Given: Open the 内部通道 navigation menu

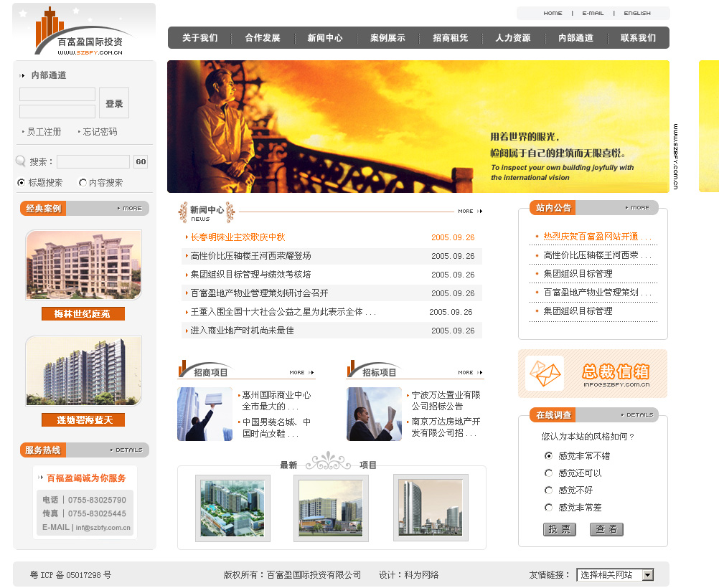Looking at the screenshot, I should point(576,38).
